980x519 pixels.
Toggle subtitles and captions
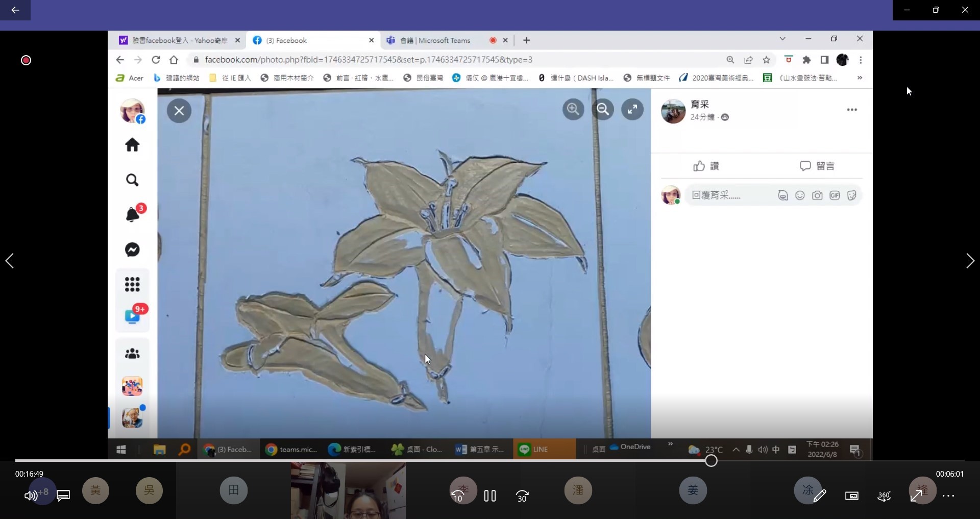63,496
